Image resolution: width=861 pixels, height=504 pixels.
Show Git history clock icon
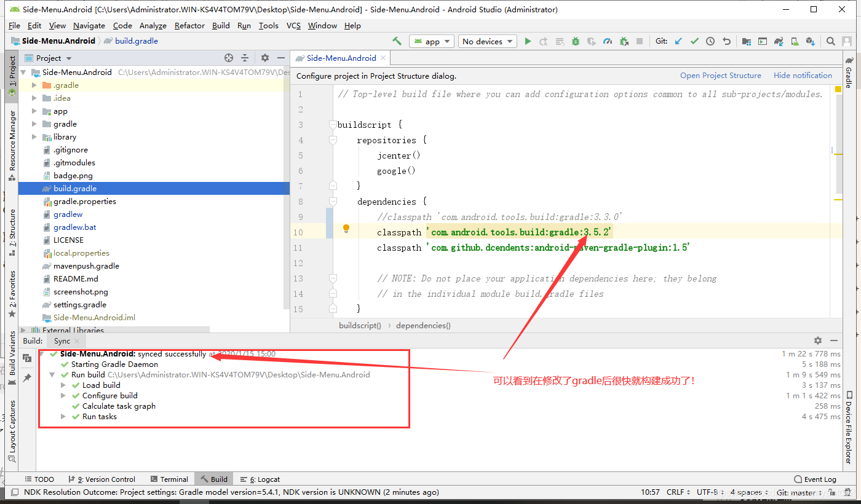tap(710, 41)
